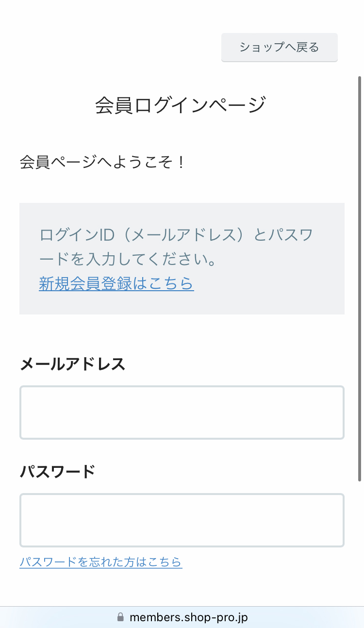Click the bold パスワード field label
Image resolution: width=364 pixels, height=628 pixels.
pos(57,472)
